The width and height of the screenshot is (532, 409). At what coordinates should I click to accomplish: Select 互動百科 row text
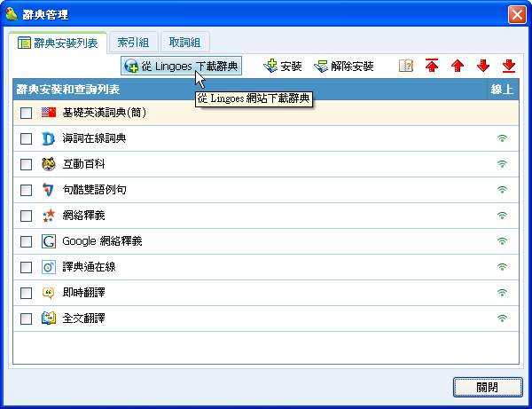(83, 164)
